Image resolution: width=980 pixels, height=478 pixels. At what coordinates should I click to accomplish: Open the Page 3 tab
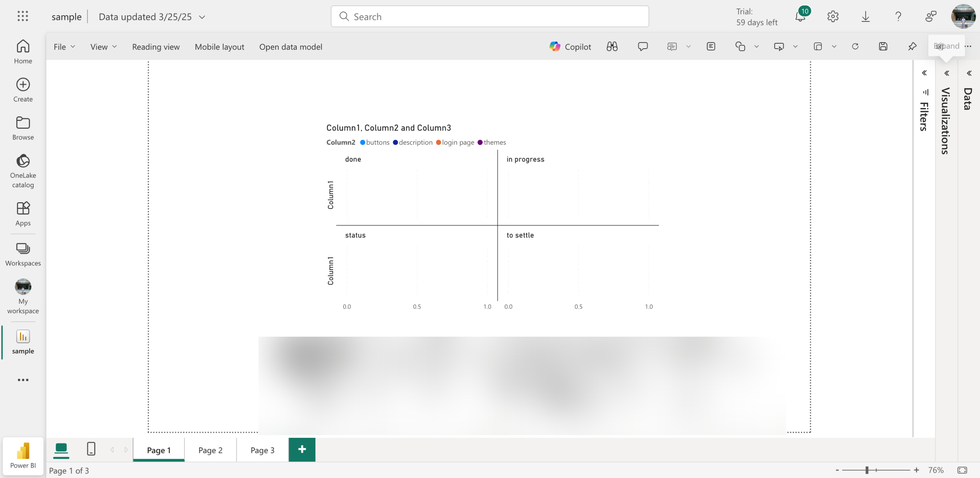coord(262,450)
